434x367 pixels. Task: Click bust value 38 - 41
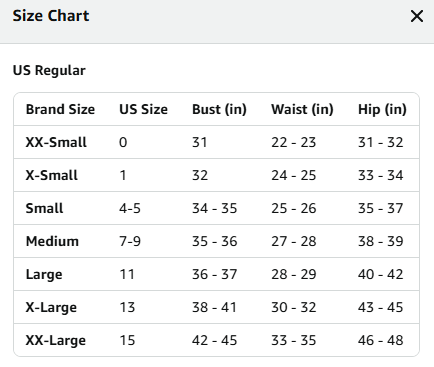214,307
